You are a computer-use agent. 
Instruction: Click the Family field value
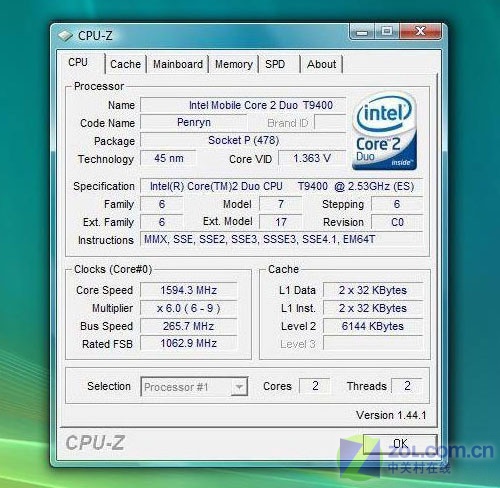coord(162,204)
